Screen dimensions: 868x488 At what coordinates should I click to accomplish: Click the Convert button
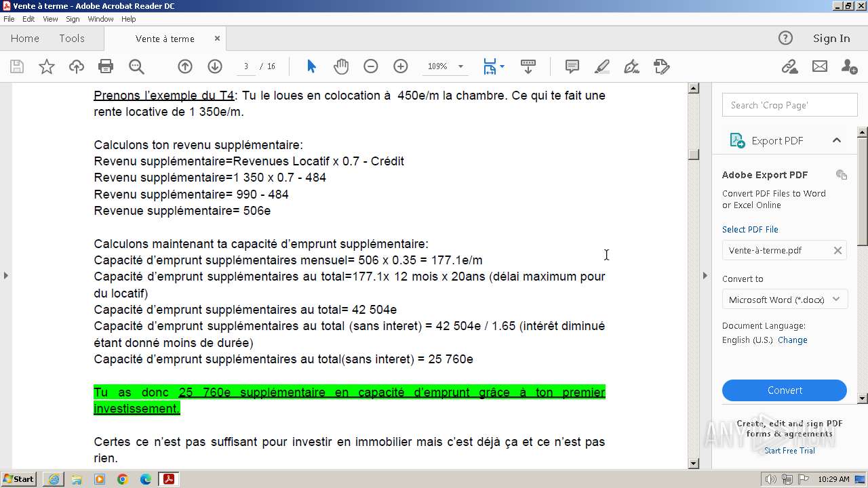785,390
